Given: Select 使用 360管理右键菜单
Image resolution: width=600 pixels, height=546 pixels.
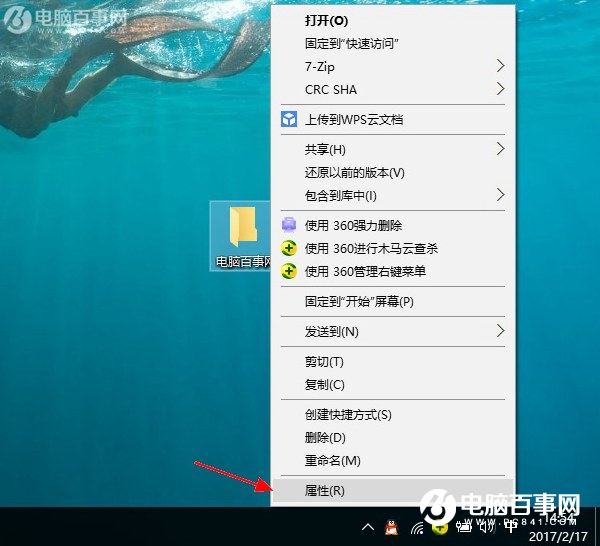Looking at the screenshot, I should [393, 271].
